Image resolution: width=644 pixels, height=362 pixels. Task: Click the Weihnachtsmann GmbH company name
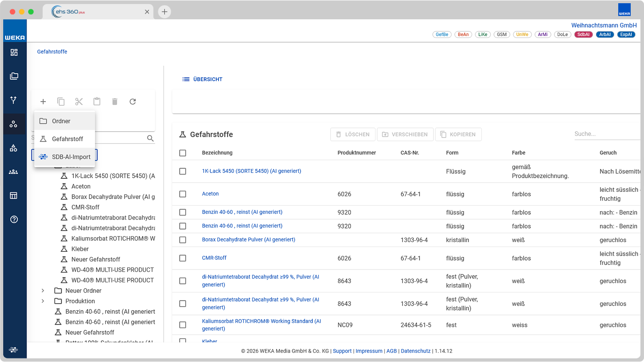(604, 25)
